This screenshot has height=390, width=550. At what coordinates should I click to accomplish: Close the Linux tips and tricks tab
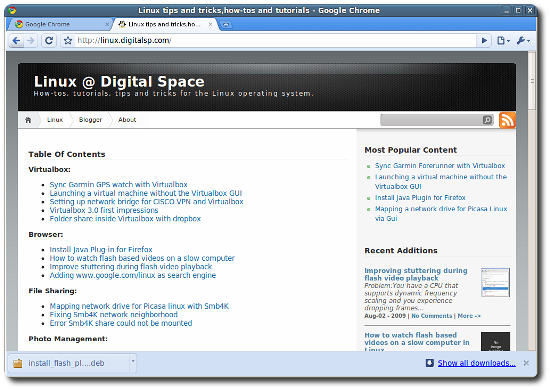210,24
